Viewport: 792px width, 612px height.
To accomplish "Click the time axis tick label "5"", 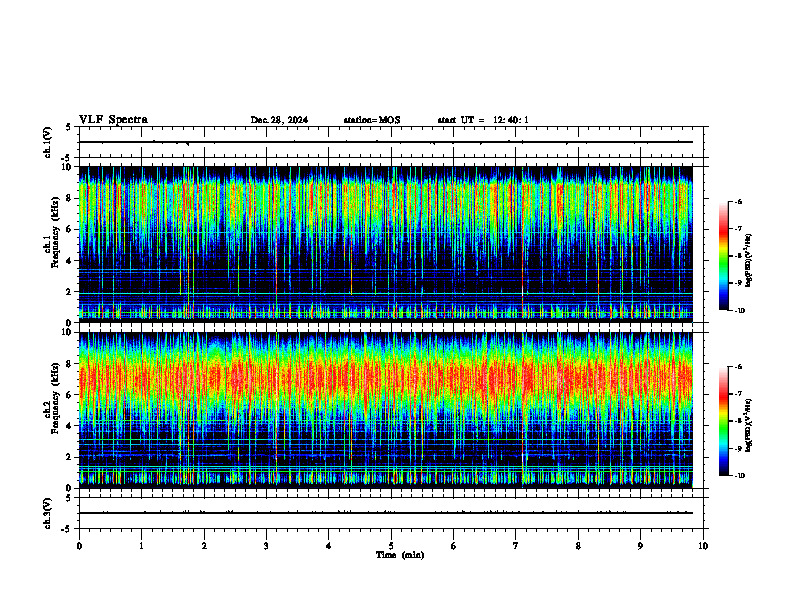I will pos(391,546).
